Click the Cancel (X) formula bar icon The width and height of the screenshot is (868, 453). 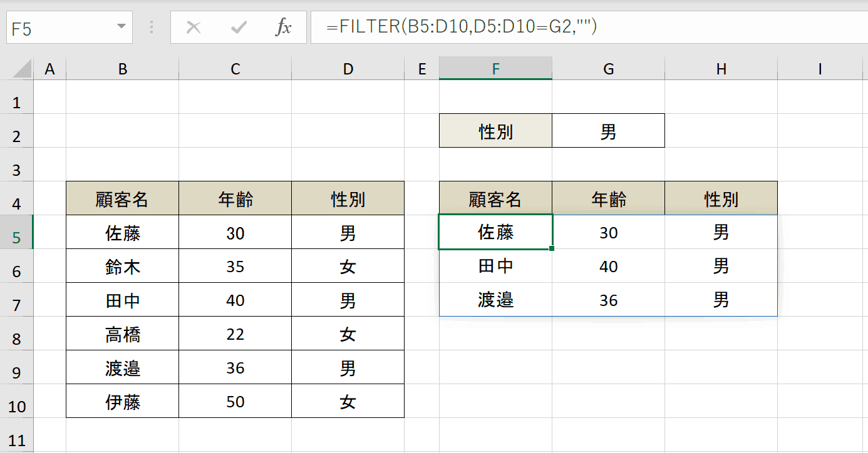point(194,28)
